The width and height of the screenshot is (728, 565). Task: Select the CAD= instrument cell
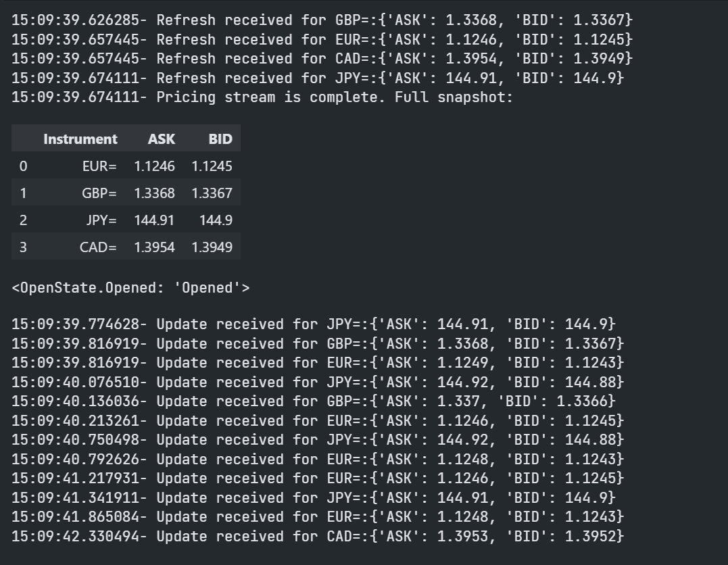(x=98, y=247)
